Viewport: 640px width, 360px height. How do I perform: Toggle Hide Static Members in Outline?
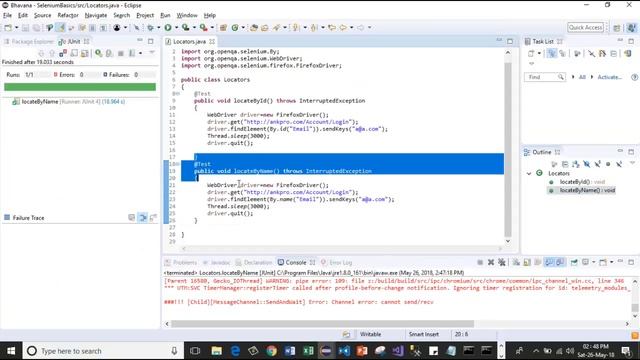[x=597, y=164]
